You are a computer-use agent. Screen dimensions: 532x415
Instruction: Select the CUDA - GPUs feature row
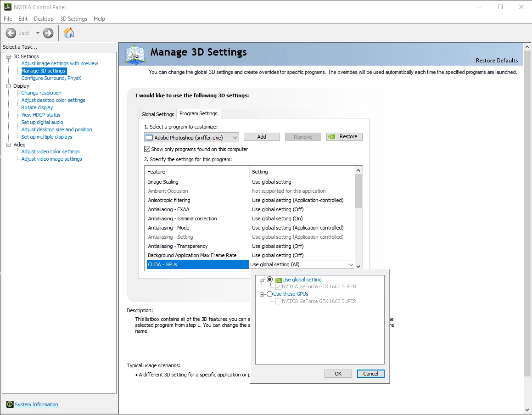click(198, 264)
